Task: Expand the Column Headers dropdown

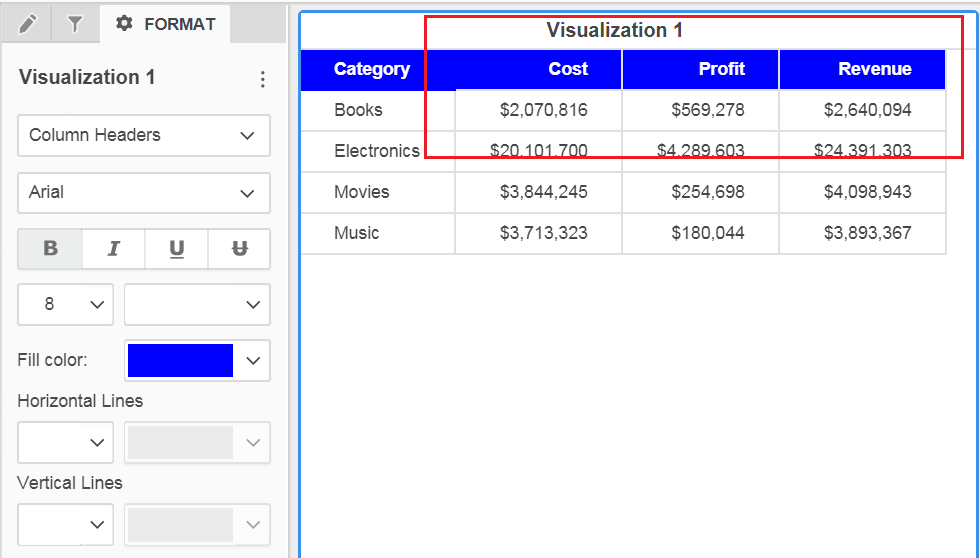Action: pos(143,135)
